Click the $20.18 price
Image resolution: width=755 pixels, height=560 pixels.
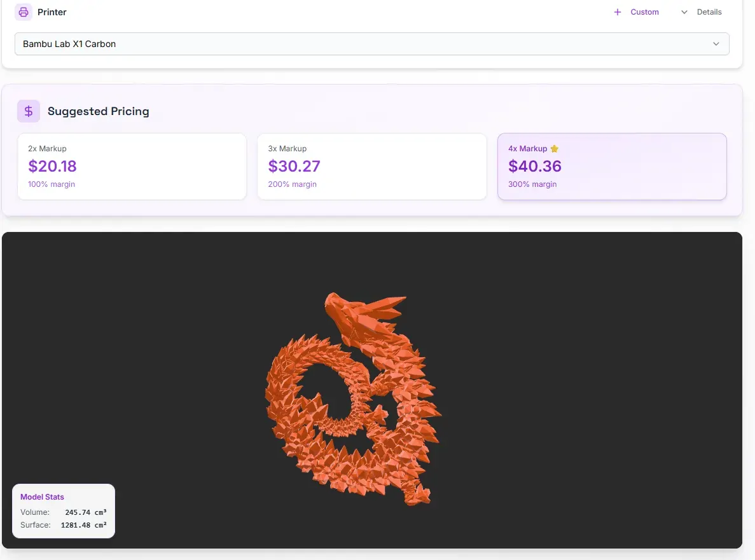52,167
